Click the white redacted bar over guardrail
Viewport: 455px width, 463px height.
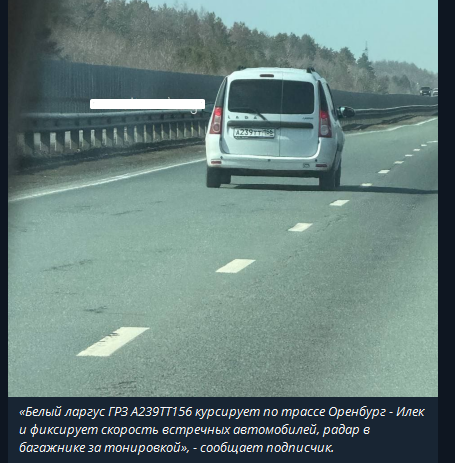click(147, 104)
